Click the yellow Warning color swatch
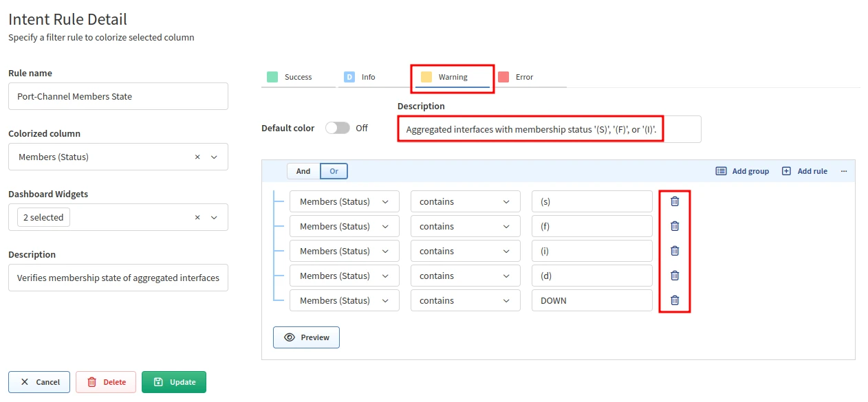 pyautogui.click(x=426, y=77)
